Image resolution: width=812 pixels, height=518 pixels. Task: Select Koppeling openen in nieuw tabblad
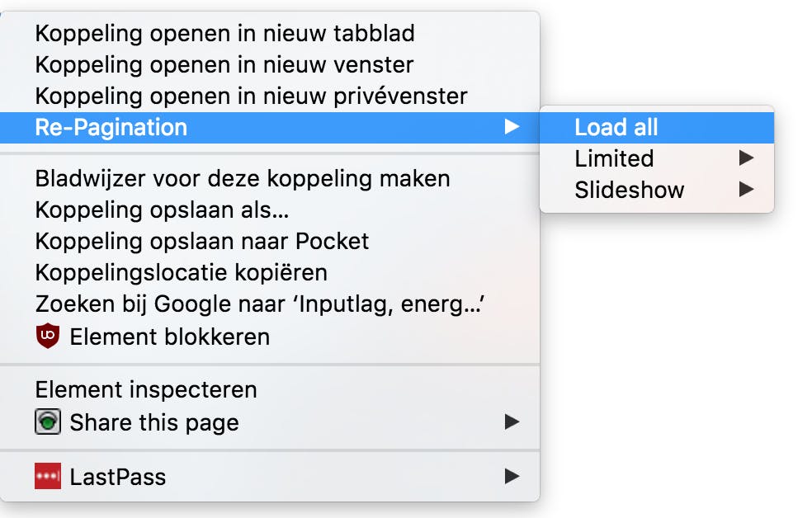point(224,34)
